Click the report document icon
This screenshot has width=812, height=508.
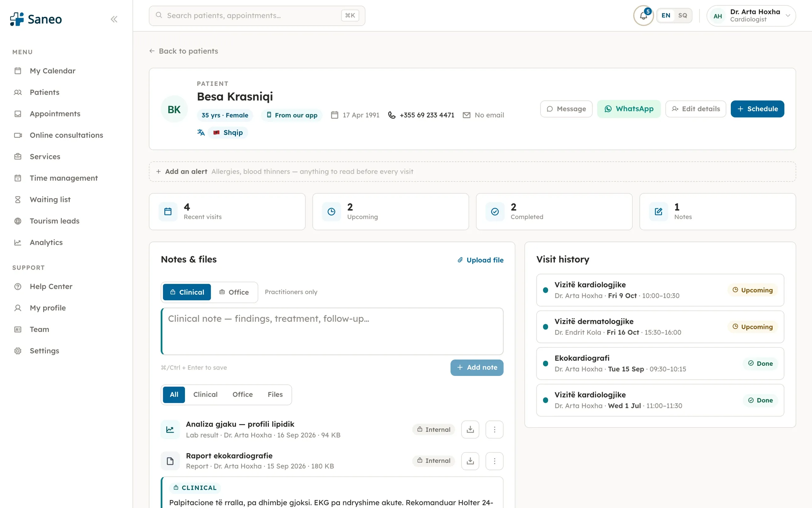170,461
